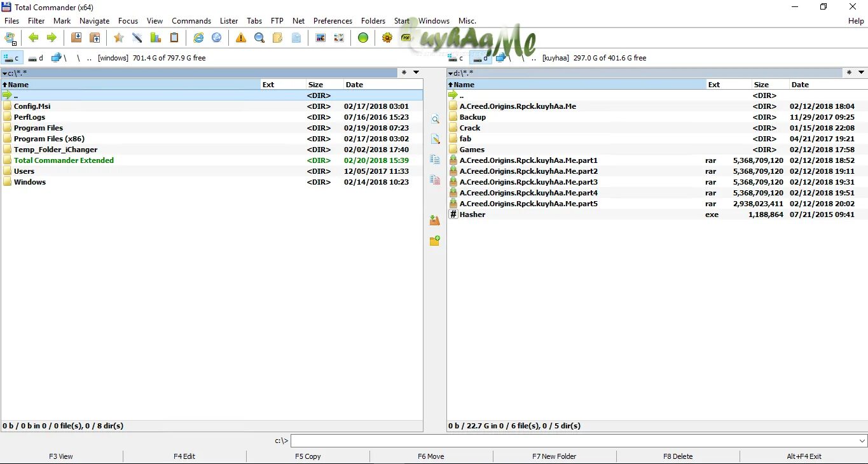Click the blue globe toolbar icon

click(217, 38)
